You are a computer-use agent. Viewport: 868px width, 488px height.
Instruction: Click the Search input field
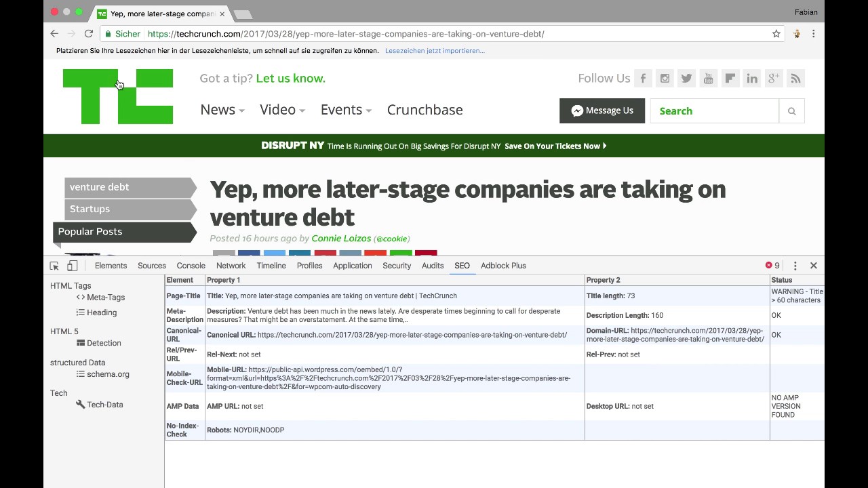point(714,111)
